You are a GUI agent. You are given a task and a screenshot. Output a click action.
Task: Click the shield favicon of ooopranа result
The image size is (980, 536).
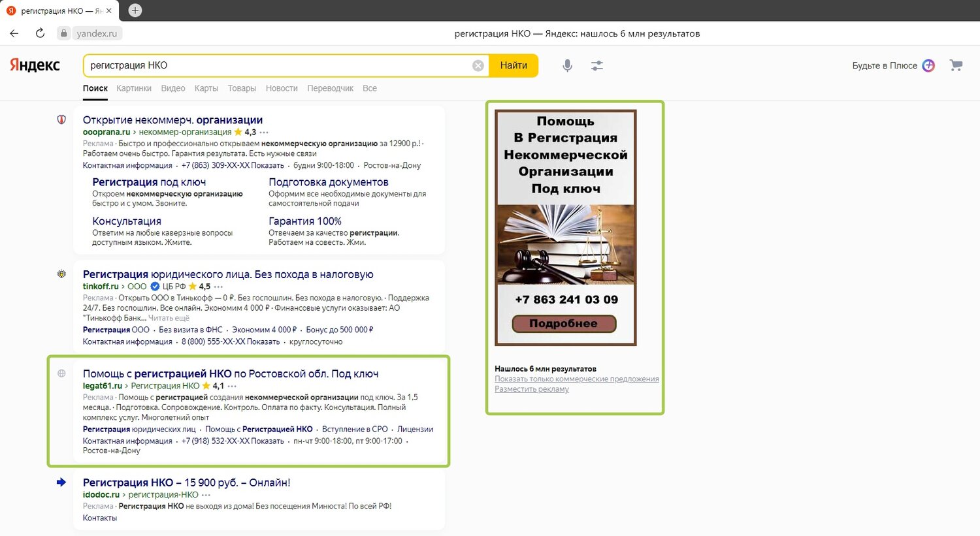click(x=61, y=119)
